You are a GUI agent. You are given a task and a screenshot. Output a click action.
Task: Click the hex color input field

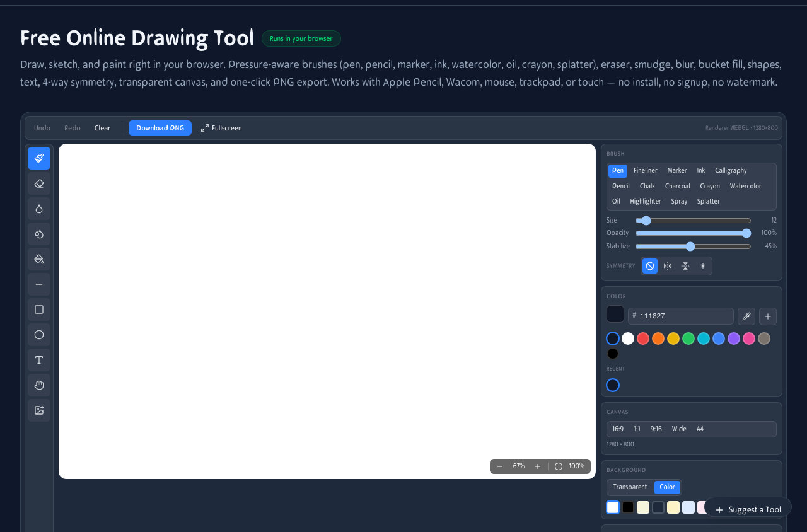coord(681,316)
